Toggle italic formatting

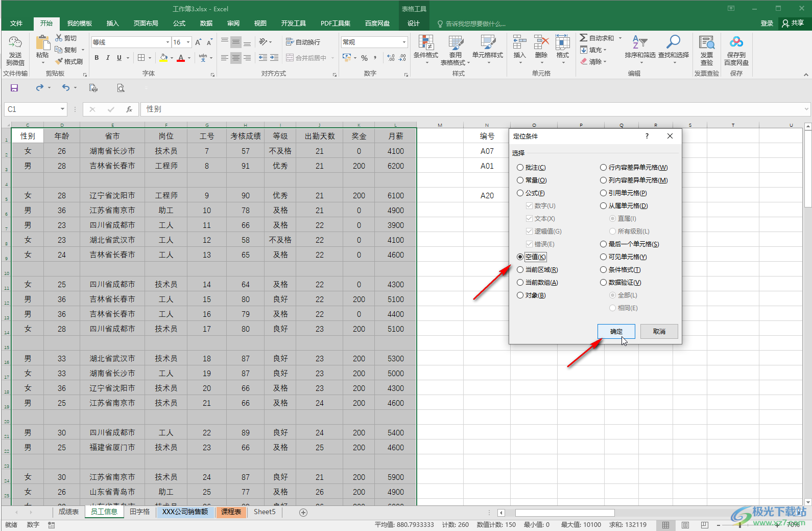coord(108,58)
